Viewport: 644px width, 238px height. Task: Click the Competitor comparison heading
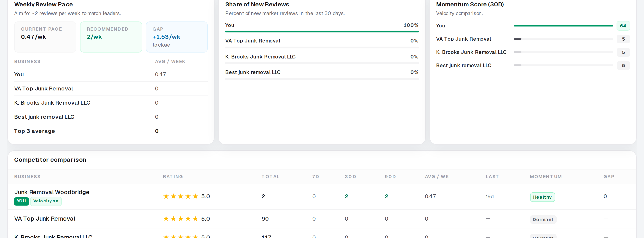[x=50, y=160]
